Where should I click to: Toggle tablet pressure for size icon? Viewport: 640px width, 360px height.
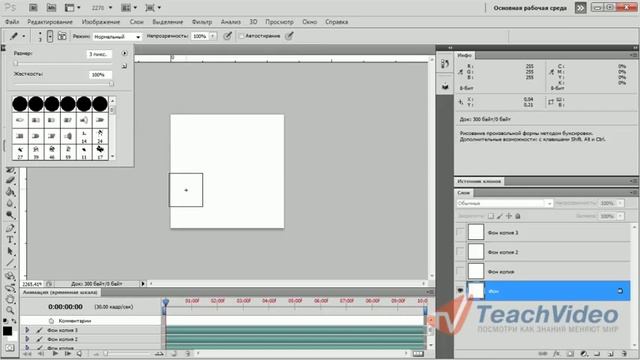click(x=289, y=36)
